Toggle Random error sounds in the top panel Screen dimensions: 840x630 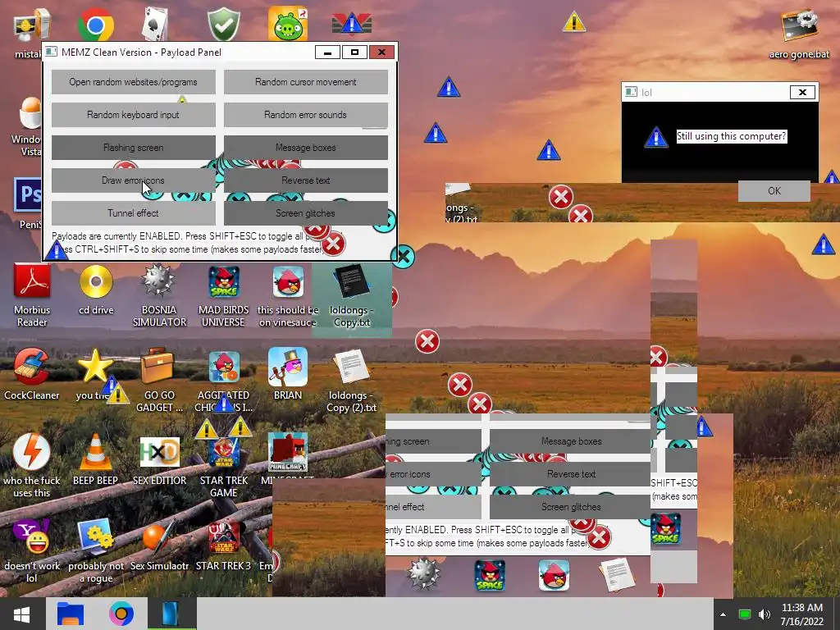(305, 115)
